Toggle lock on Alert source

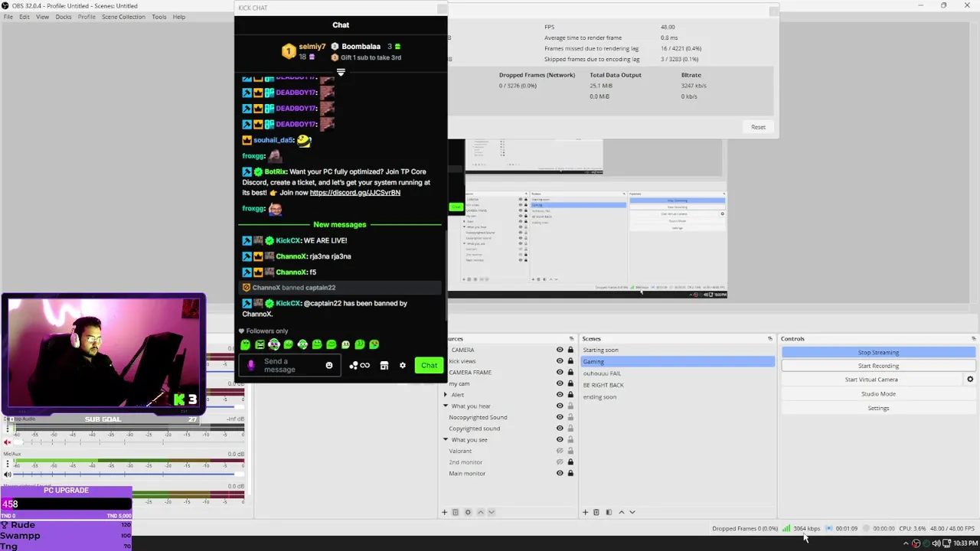(570, 395)
